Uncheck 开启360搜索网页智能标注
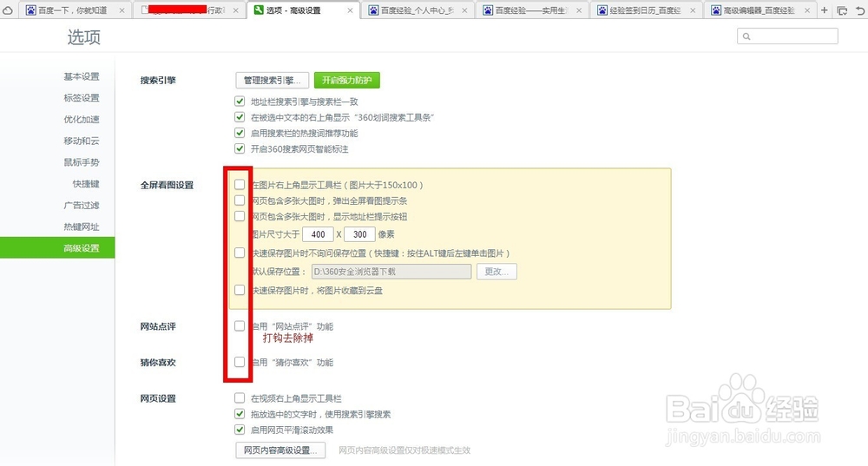The width and height of the screenshot is (868, 466). (240, 149)
